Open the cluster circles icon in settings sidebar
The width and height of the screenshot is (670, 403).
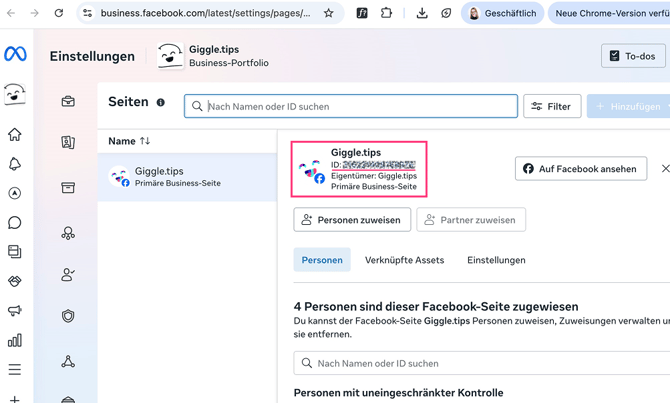point(68,233)
